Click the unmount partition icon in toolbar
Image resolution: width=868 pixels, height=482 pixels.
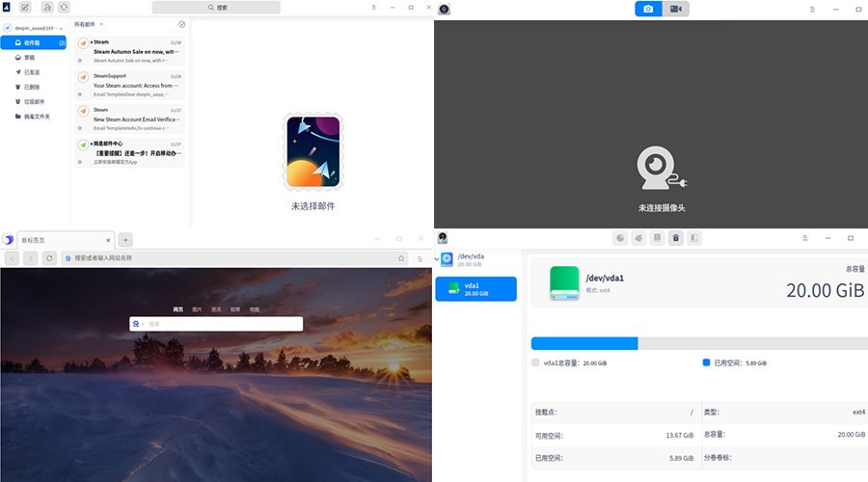(x=676, y=237)
